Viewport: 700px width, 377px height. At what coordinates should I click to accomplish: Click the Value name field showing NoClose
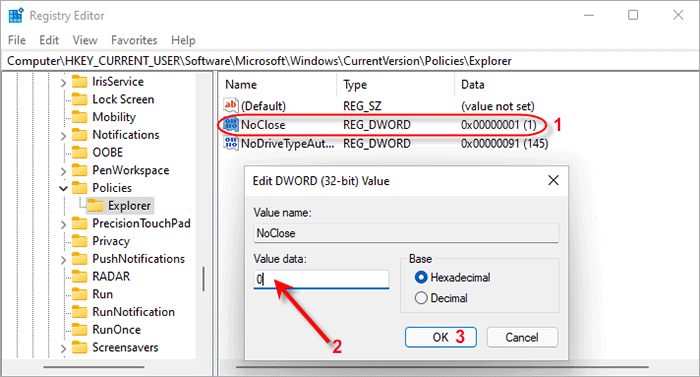(406, 233)
